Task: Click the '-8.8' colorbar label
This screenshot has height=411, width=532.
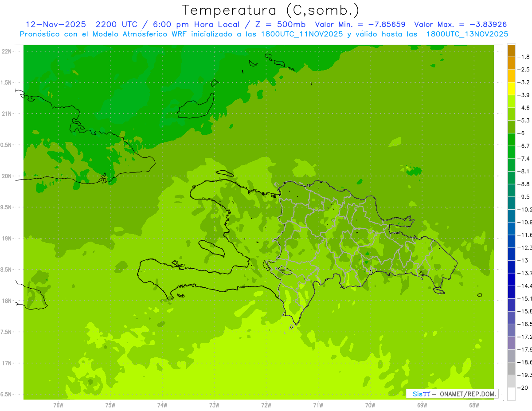Action: tap(524, 184)
